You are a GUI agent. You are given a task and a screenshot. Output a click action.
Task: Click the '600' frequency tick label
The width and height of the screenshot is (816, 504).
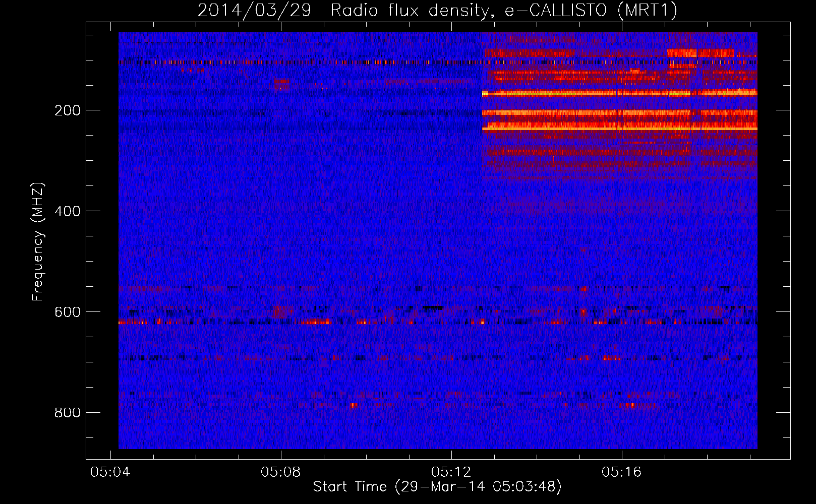(68, 312)
